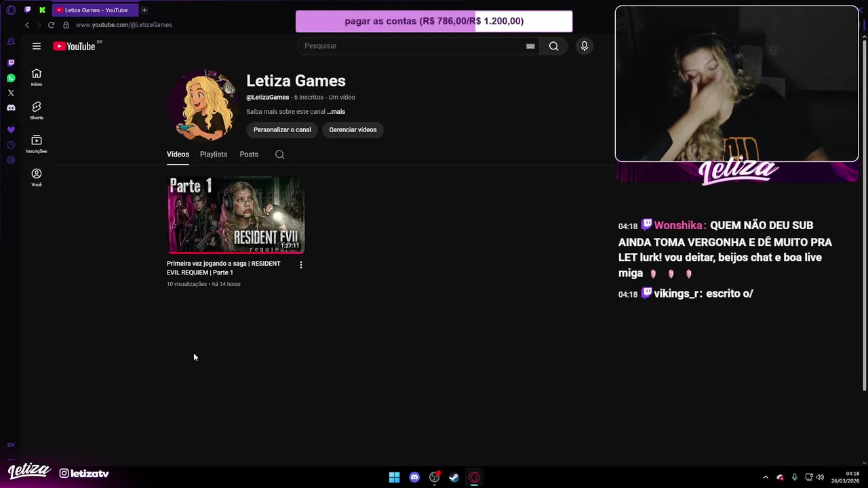Open Discord in the Opera sidebar
Screen dimensions: 868x488
click(x=11, y=108)
